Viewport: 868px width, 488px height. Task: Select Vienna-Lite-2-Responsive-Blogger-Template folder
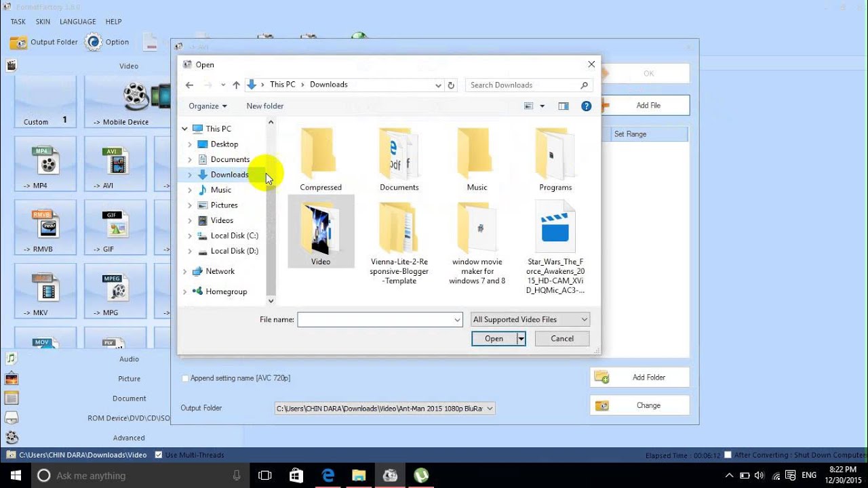pos(399,243)
